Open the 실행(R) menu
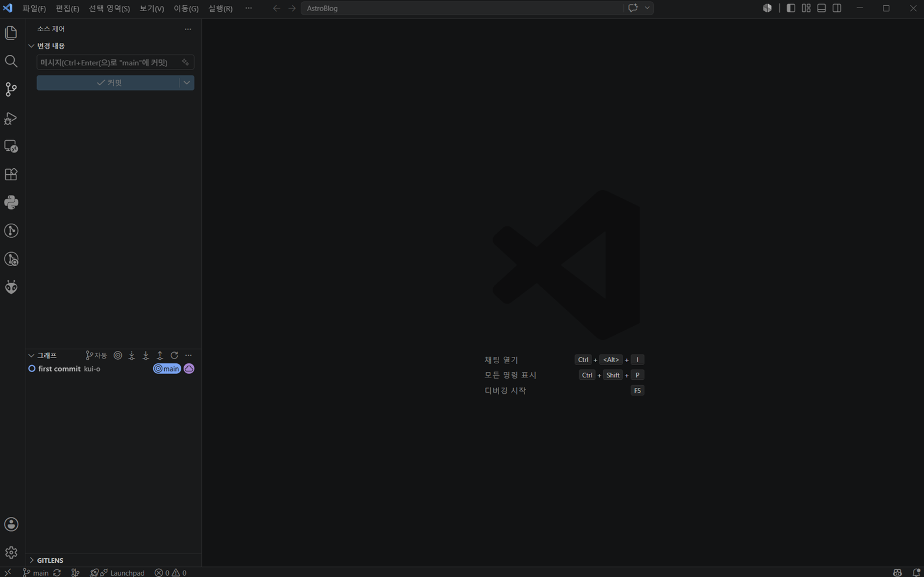924x577 pixels. (x=221, y=8)
